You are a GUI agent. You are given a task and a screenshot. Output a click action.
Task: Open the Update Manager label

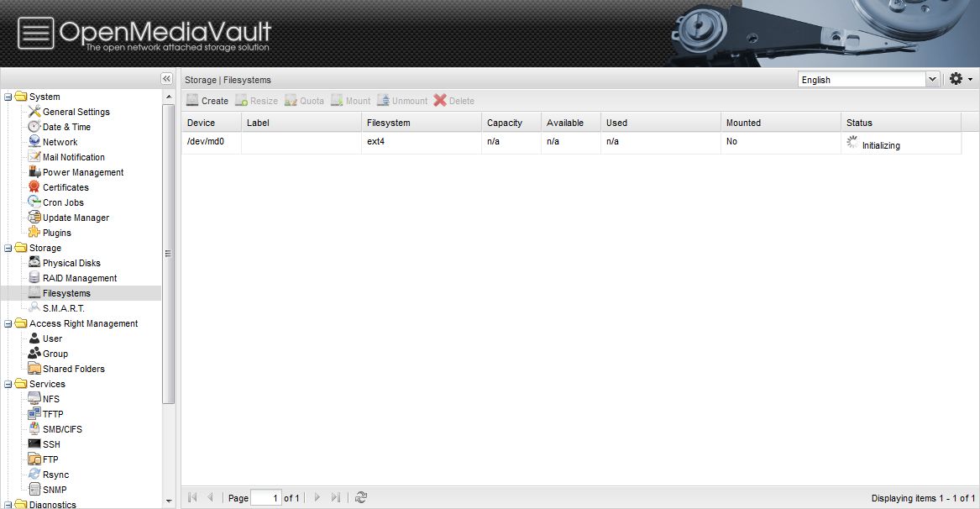point(76,218)
